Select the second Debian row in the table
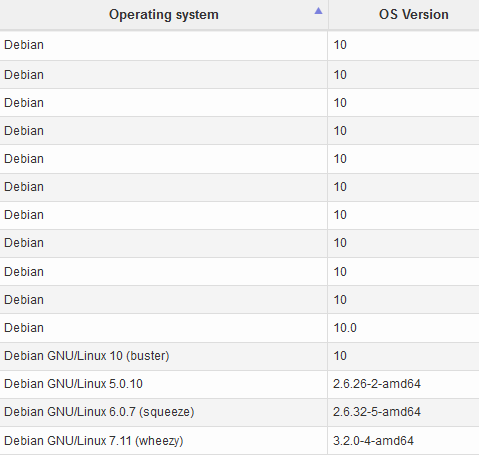The image size is (479, 455). (x=239, y=75)
